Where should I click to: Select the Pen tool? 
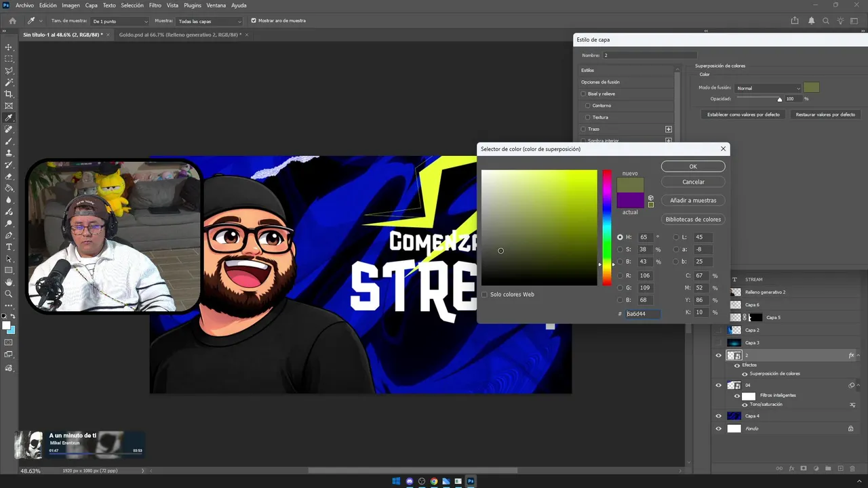[x=9, y=235]
